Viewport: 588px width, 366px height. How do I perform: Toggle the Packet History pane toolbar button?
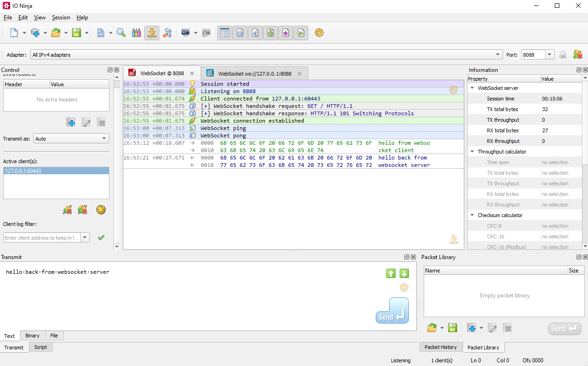coord(270,33)
